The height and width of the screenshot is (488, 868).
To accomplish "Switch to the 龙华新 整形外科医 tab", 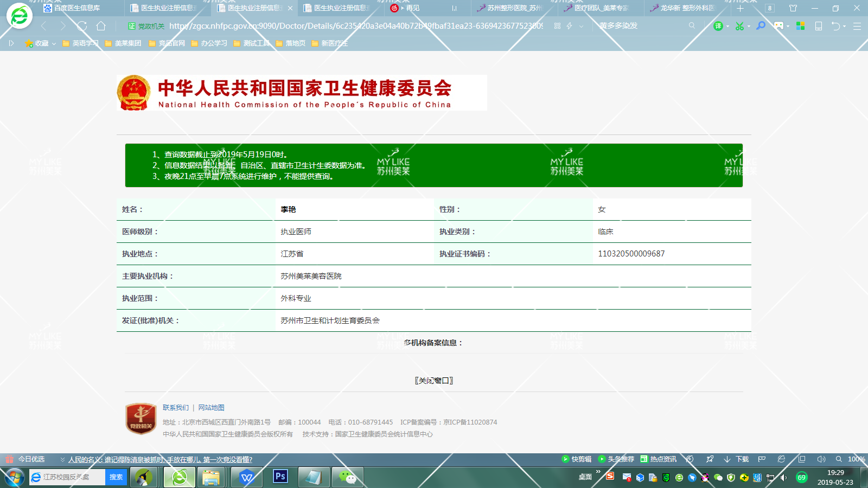I will pyautogui.click(x=687, y=8).
